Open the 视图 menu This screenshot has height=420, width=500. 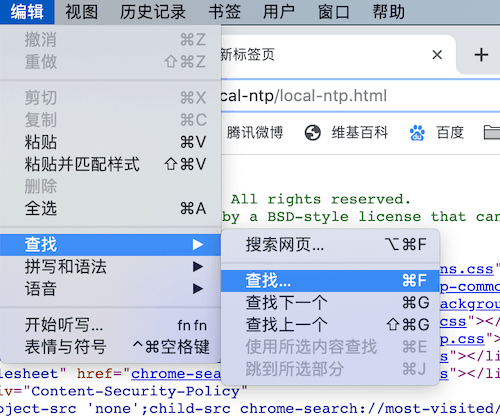point(82,12)
